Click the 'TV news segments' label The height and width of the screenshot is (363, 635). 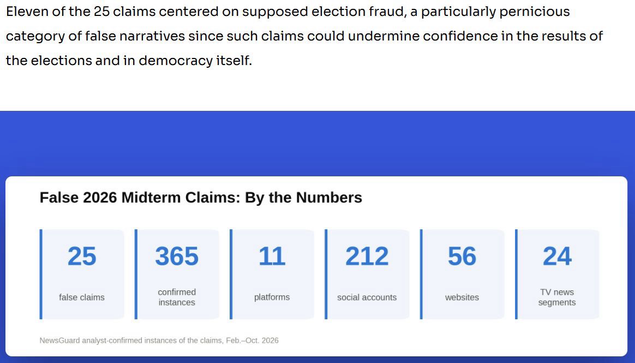point(557,297)
